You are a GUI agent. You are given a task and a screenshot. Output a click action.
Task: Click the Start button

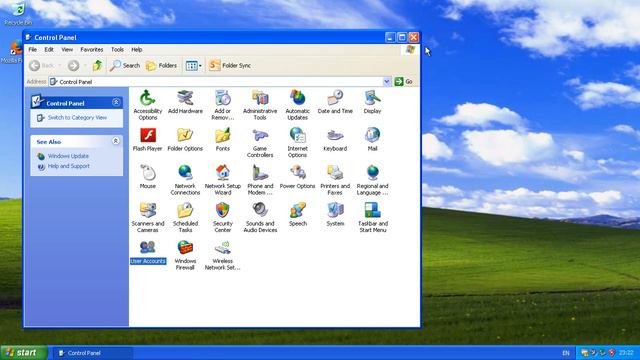click(24, 353)
